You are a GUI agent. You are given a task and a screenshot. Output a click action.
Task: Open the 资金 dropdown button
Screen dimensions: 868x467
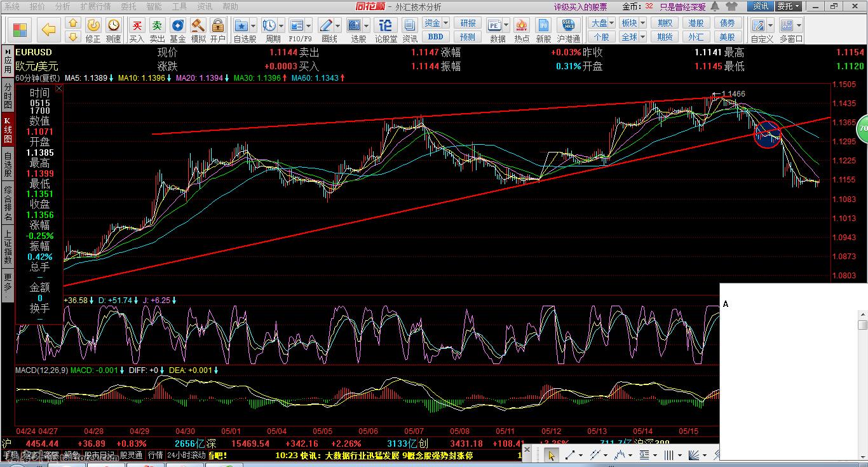(x=436, y=23)
